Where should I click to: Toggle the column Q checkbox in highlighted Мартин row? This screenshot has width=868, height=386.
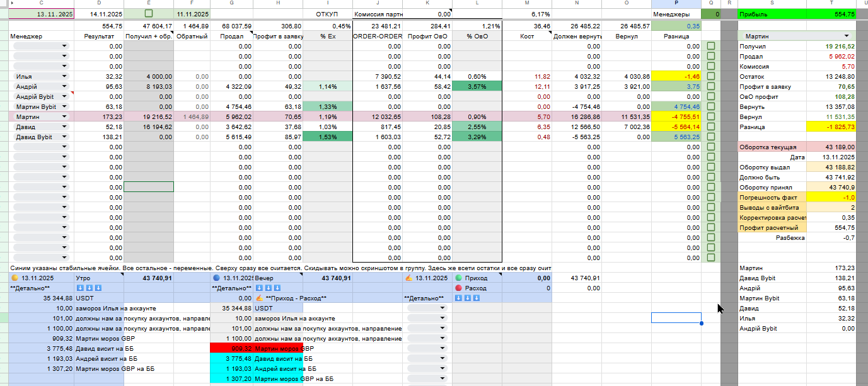pyautogui.click(x=711, y=116)
